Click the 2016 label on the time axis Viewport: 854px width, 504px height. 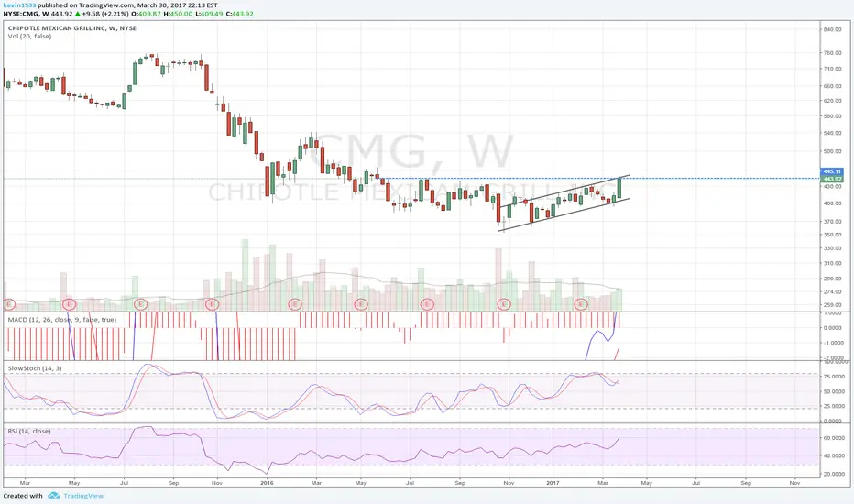pyautogui.click(x=267, y=483)
